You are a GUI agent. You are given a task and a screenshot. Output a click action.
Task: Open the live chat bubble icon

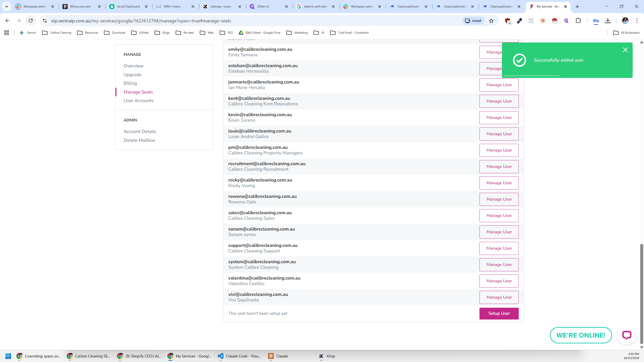(627, 335)
